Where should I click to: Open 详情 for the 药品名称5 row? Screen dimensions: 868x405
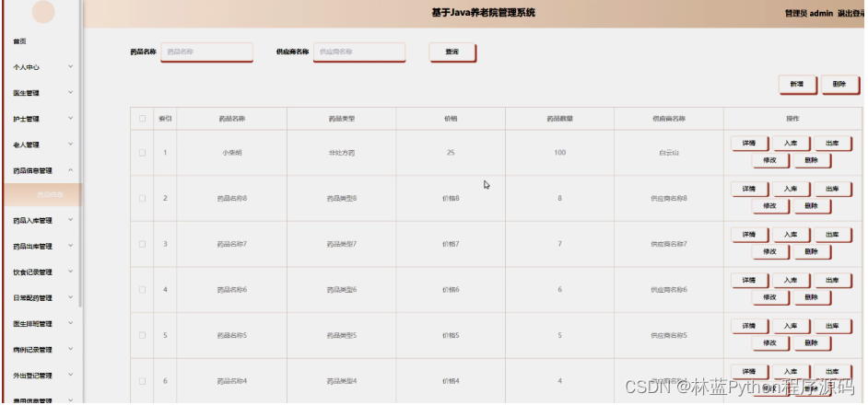pos(749,326)
